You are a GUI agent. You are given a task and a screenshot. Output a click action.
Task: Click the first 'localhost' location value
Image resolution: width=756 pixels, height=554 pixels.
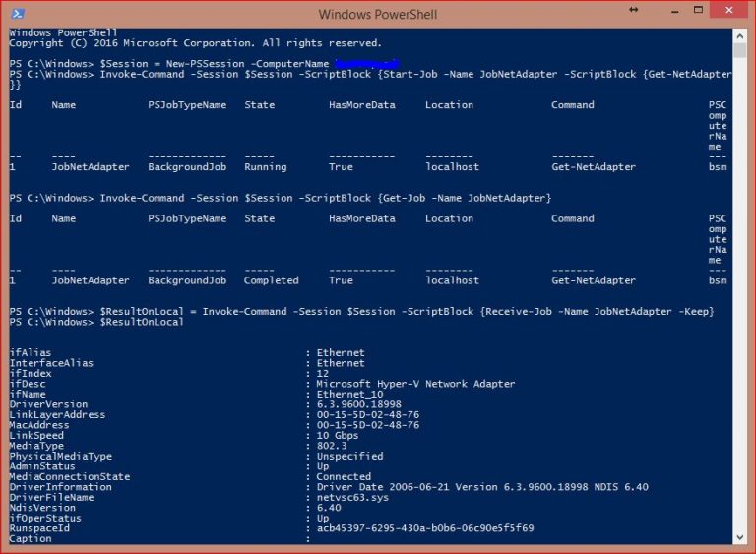point(452,167)
